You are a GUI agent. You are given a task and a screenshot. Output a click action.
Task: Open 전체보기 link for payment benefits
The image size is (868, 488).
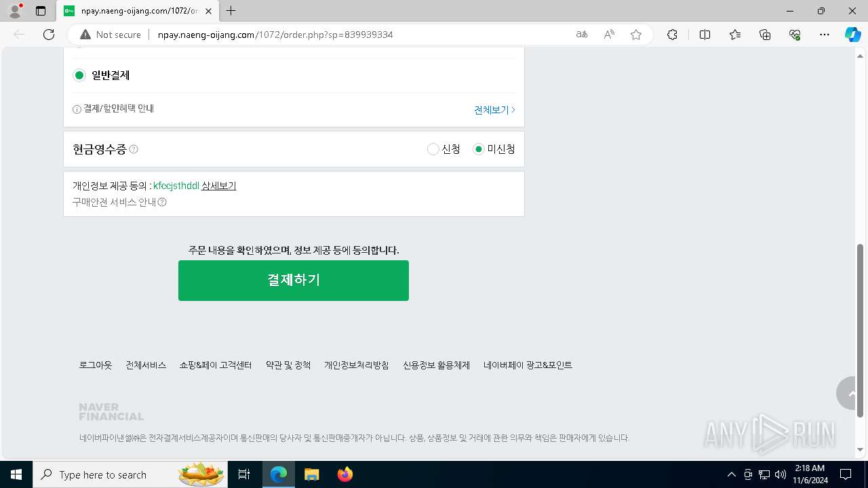[x=494, y=110]
